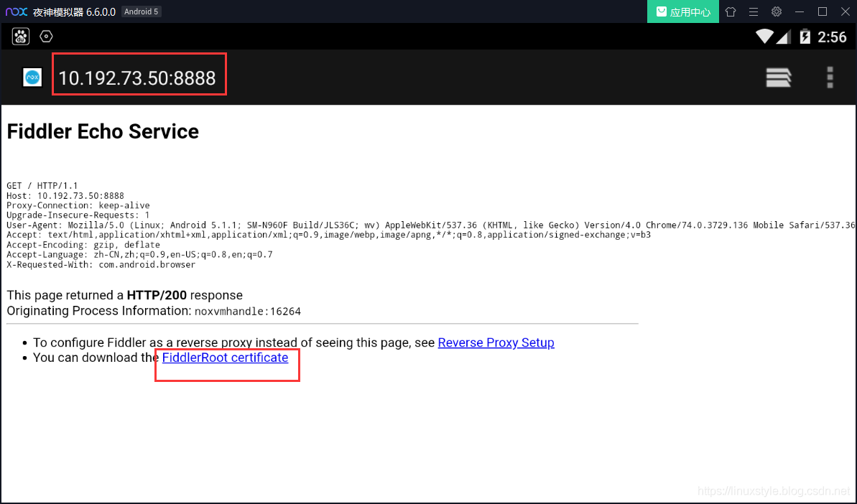Maximize the Nox emulator window
The width and height of the screenshot is (857, 504).
click(823, 11)
